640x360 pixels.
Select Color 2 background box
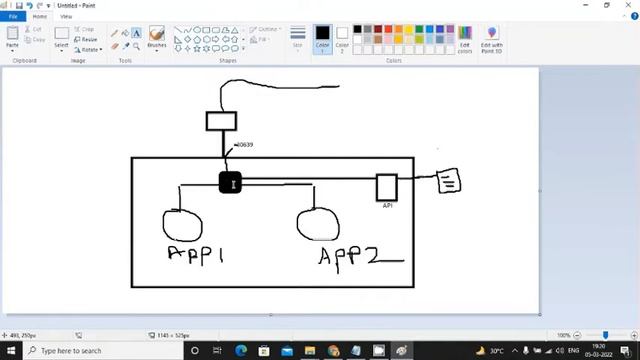click(342, 39)
